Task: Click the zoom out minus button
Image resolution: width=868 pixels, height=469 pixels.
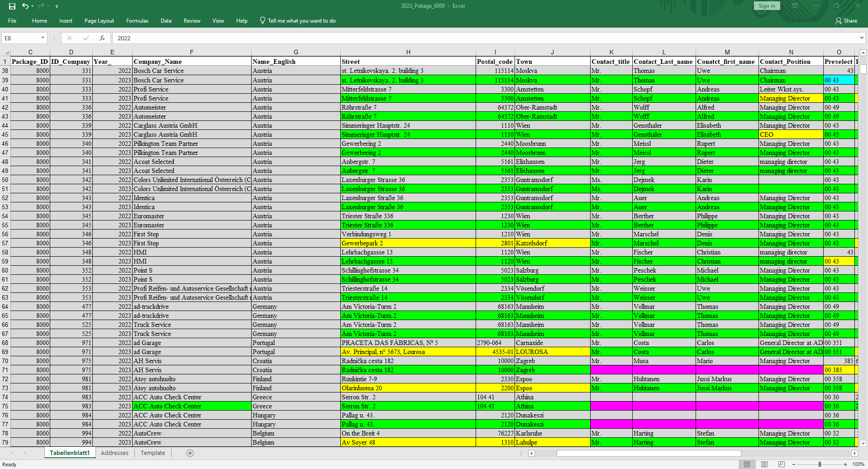Action: [794, 464]
